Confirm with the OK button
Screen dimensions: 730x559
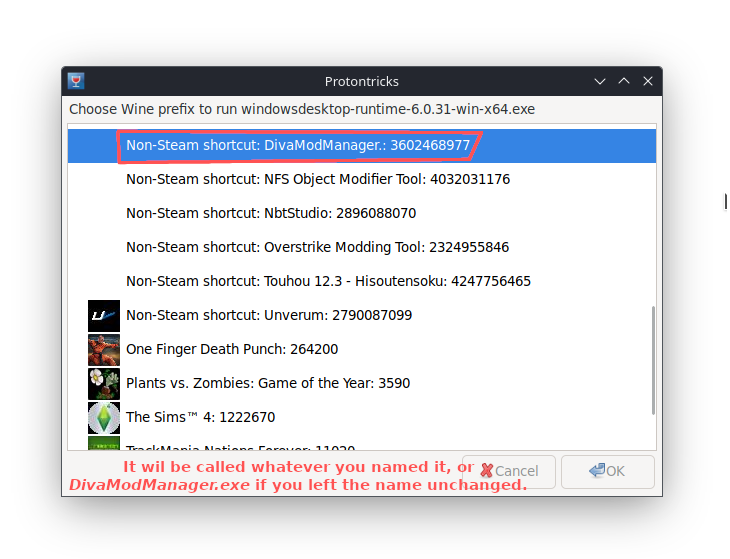point(608,471)
